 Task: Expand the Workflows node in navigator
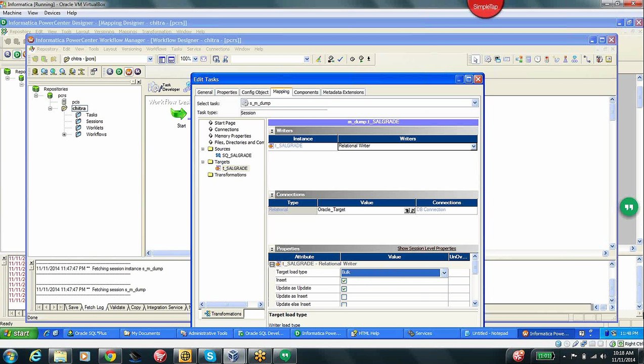point(64,134)
